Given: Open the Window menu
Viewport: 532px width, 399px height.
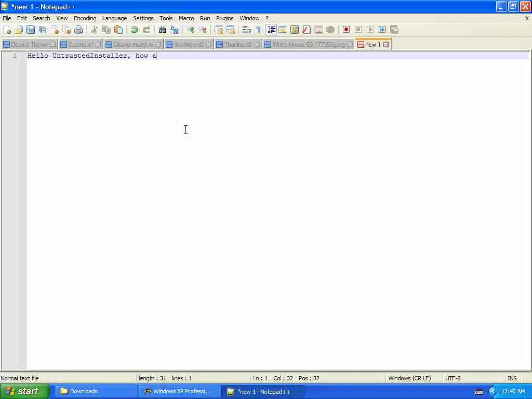Looking at the screenshot, I should pos(249,18).
